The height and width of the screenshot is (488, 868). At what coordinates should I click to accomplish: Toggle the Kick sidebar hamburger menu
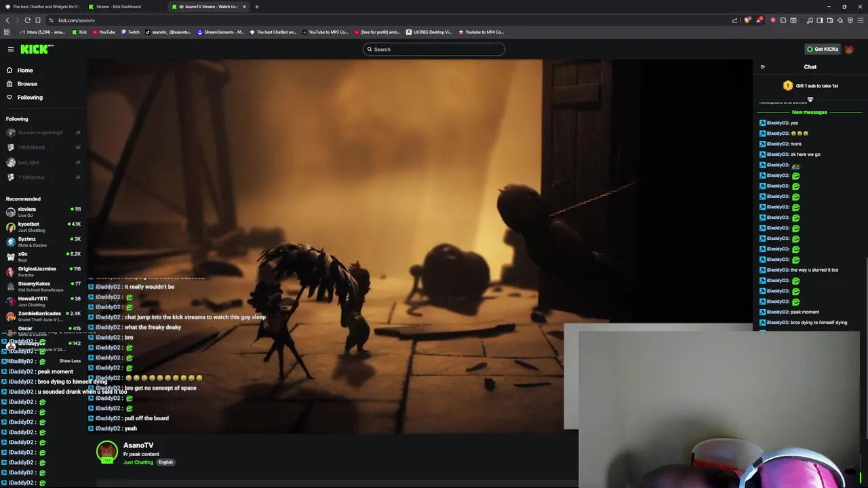click(x=11, y=49)
